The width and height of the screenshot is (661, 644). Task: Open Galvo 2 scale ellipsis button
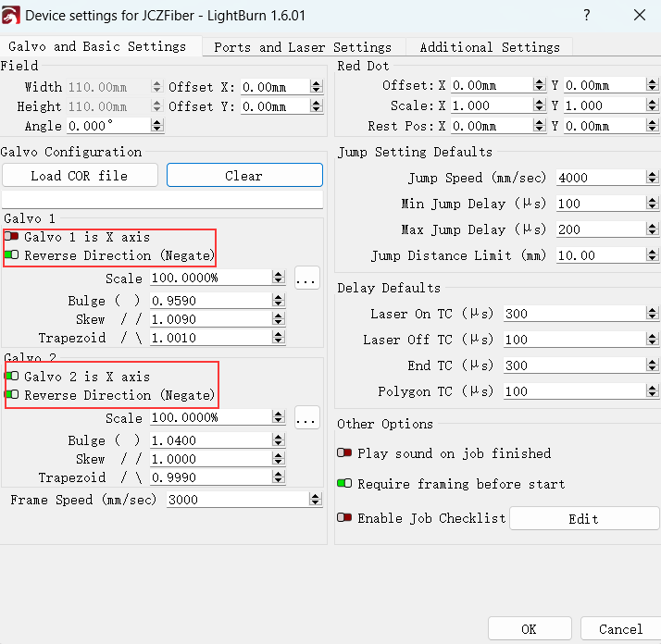coord(307,418)
